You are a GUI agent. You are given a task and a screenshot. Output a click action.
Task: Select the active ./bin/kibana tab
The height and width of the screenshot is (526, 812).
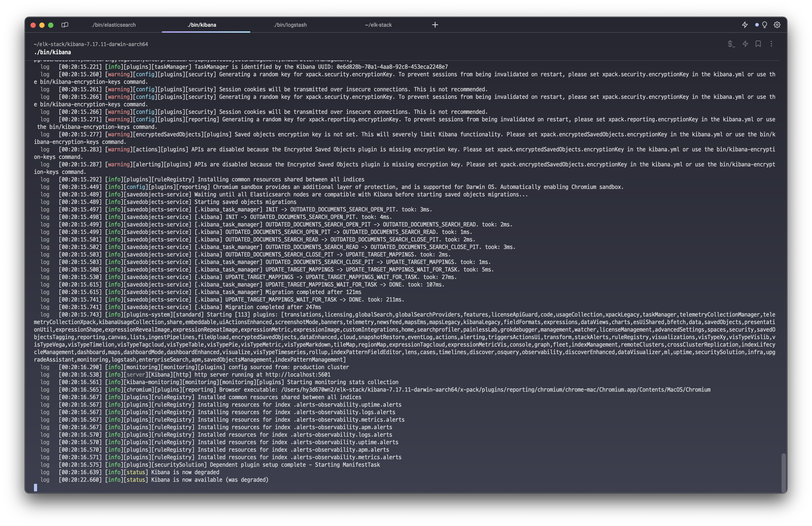(x=202, y=25)
